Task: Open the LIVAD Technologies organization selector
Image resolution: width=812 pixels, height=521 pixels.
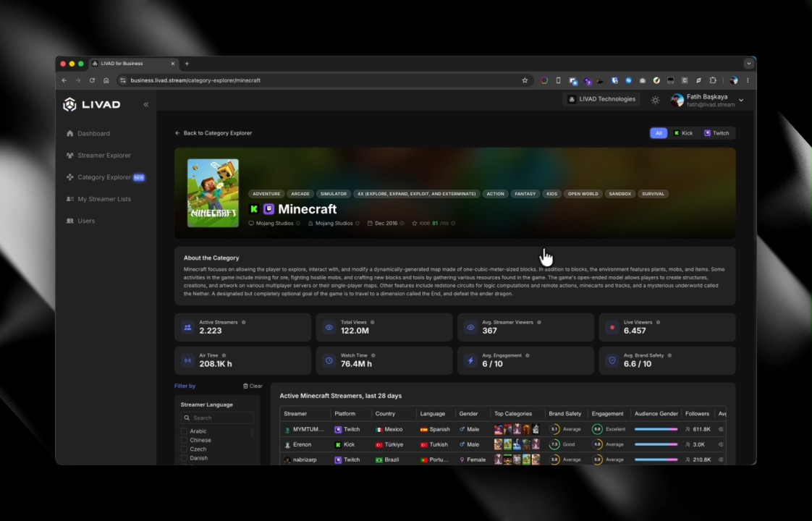Action: click(601, 99)
